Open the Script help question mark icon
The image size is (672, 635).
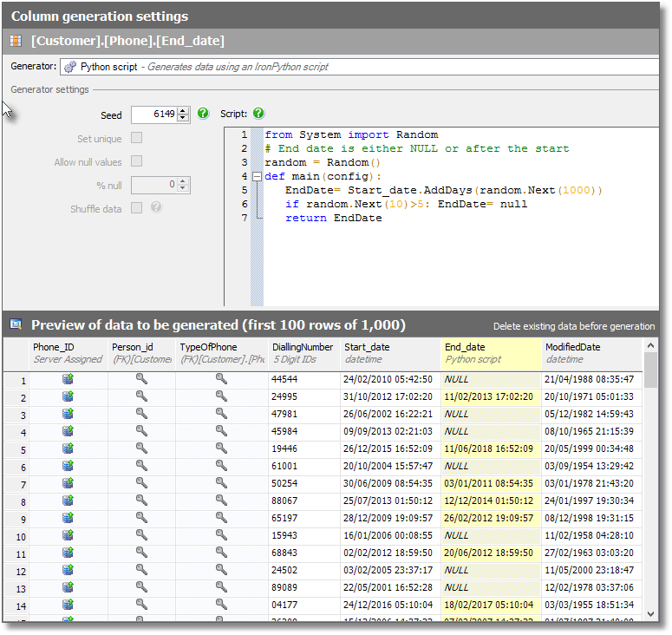(x=258, y=113)
